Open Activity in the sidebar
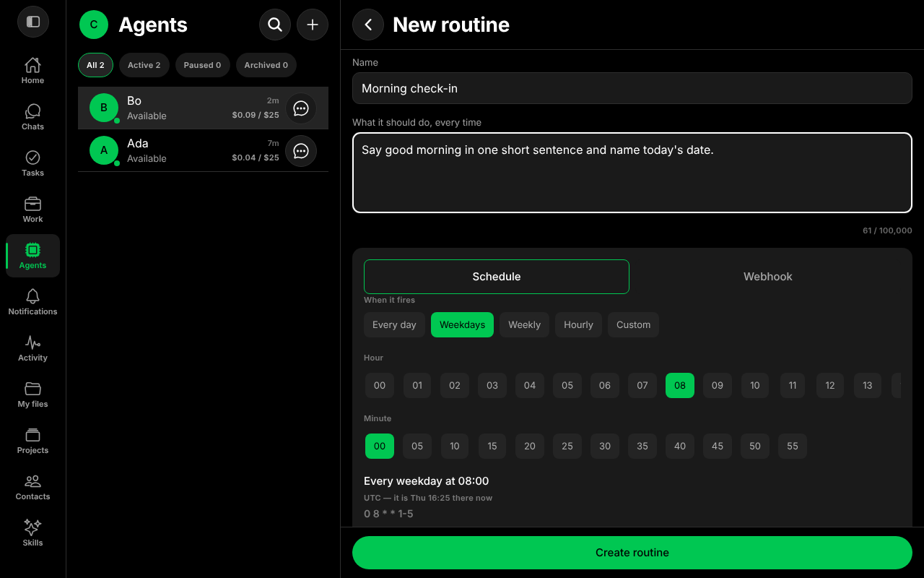Viewport: 924px width, 578px height. (x=32, y=348)
